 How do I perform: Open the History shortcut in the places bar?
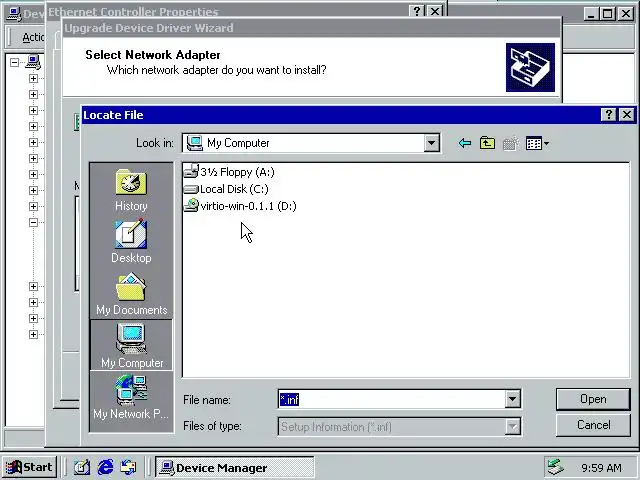pyautogui.click(x=131, y=190)
